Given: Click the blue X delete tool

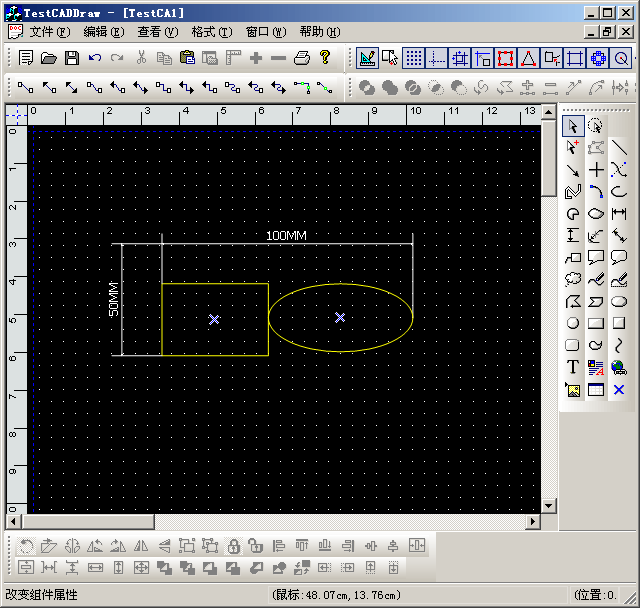Looking at the screenshot, I should click(619, 389).
